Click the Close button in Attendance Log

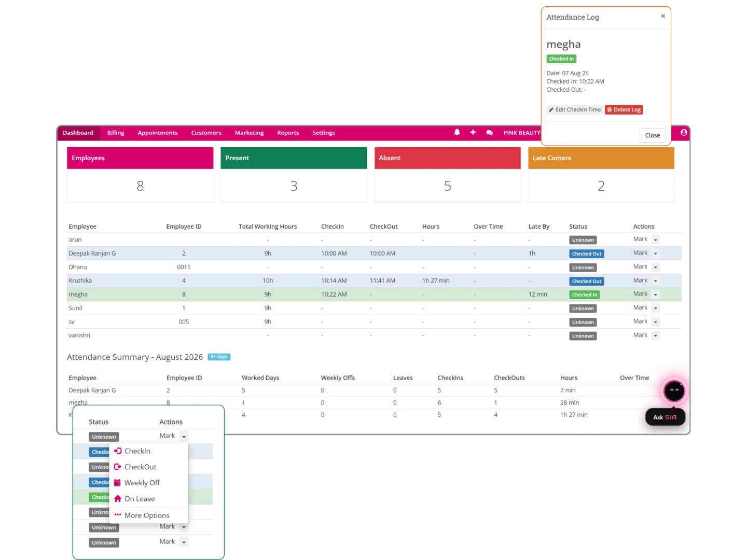653,135
